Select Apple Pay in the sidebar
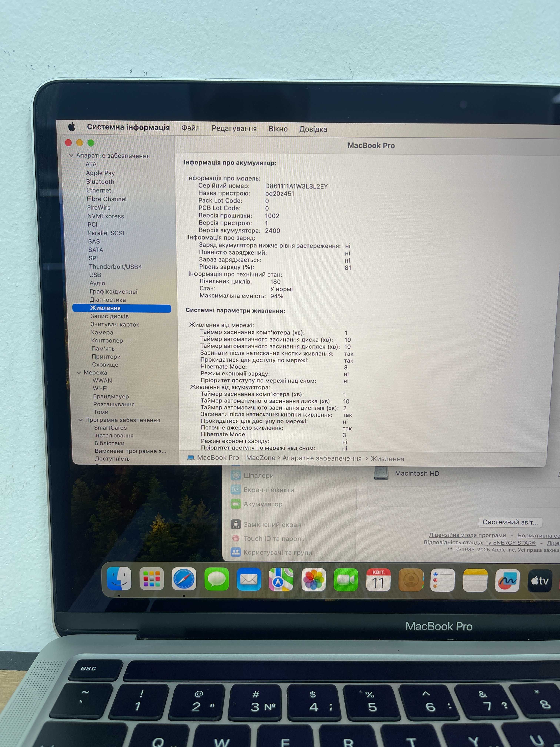Image resolution: width=560 pixels, height=747 pixels. 100,173
